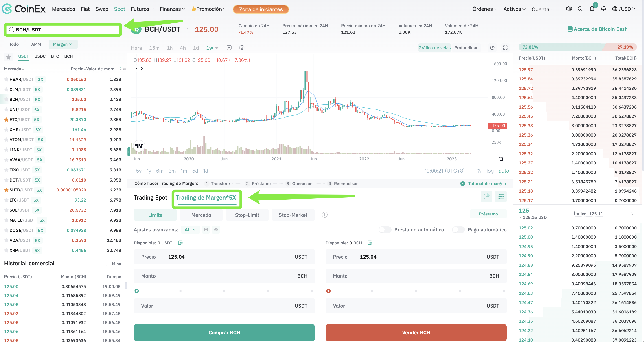This screenshot has height=342, width=644.
Task: Toggle the hidden order eye option
Action: tap(216, 230)
